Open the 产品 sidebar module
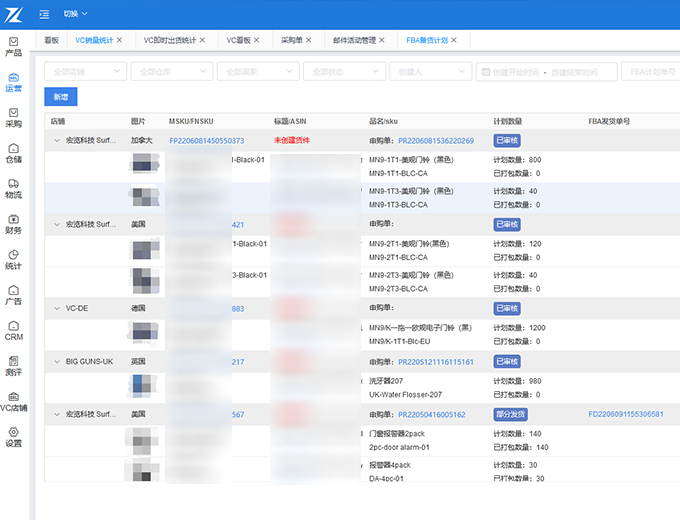Screen dimensions: 680x520 point(13,47)
